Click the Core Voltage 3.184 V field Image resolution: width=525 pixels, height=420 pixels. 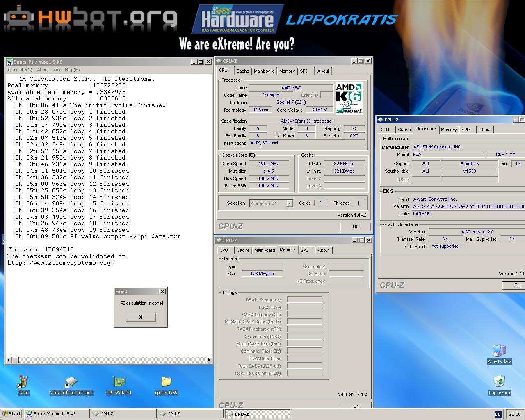(x=319, y=110)
